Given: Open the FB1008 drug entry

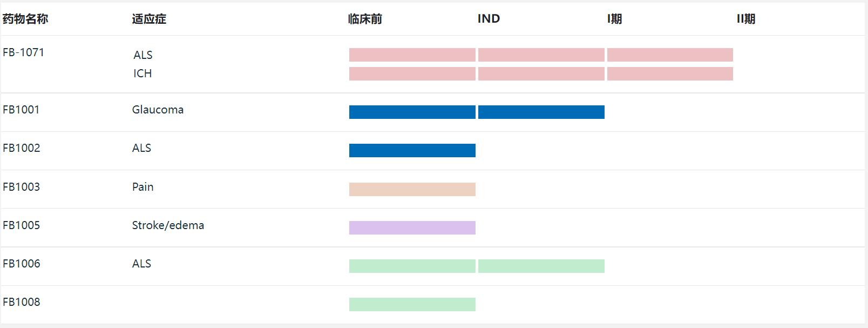Looking at the screenshot, I should (21, 302).
